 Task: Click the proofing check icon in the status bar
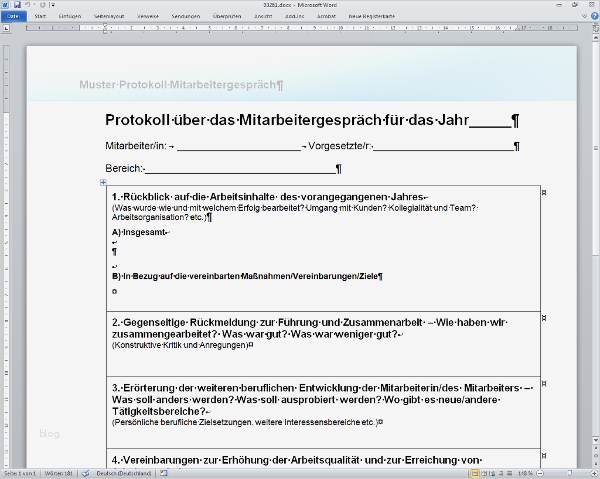(x=86, y=474)
